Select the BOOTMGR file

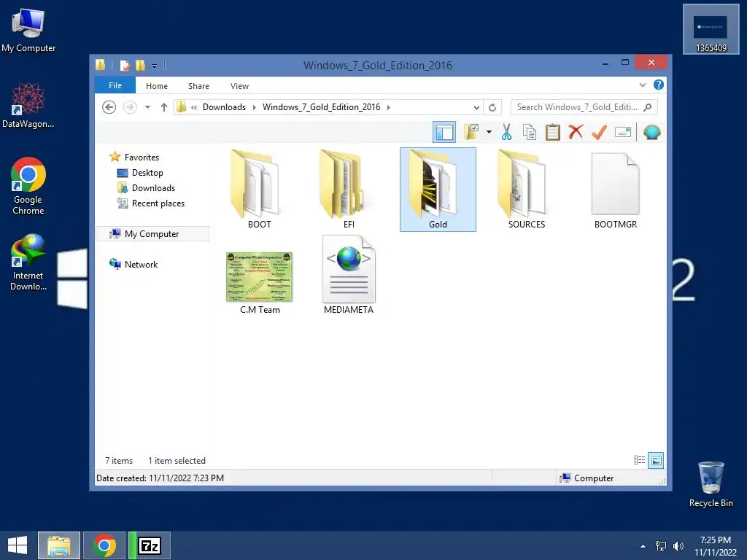[616, 189]
